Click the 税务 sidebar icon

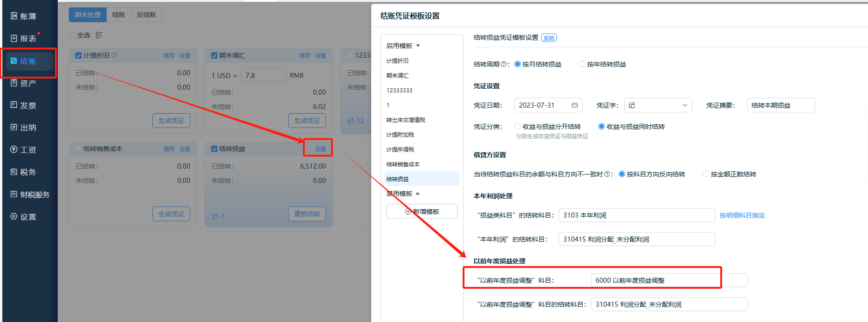pyautogui.click(x=14, y=172)
